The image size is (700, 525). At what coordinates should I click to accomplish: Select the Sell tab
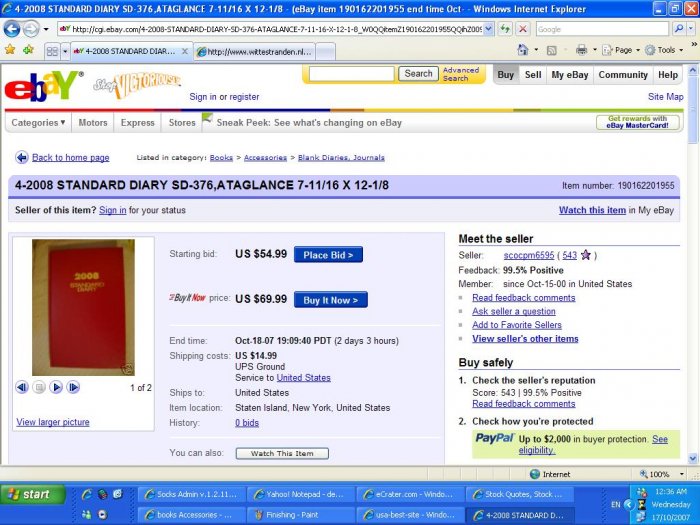click(533, 75)
